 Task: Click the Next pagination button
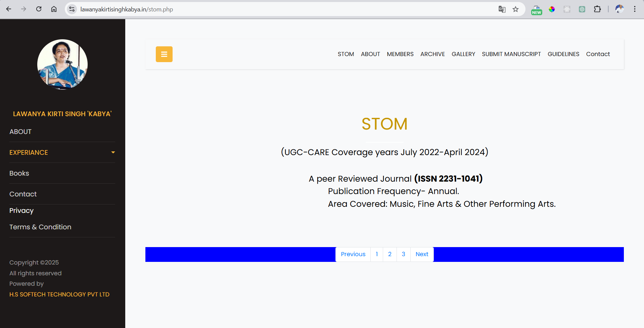(422, 254)
